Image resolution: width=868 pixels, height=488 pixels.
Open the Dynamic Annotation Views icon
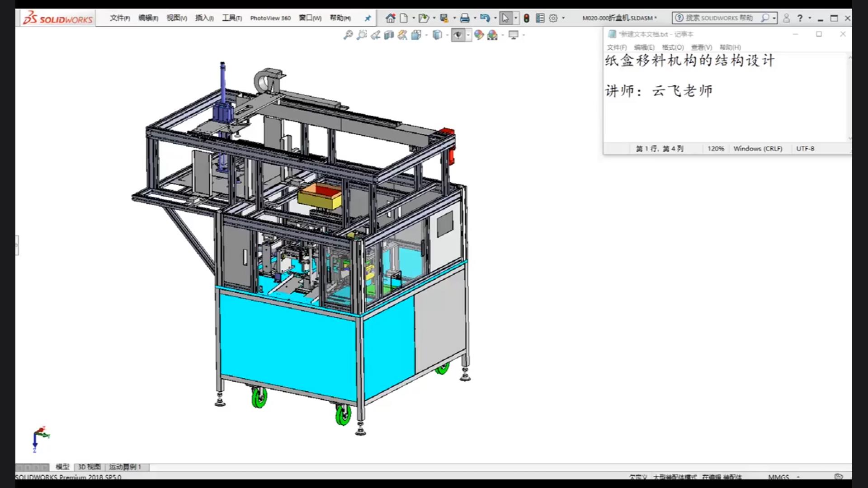(x=402, y=35)
